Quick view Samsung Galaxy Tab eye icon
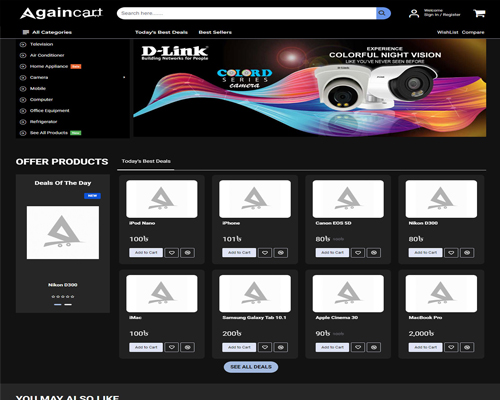500x400 pixels. tap(281, 347)
